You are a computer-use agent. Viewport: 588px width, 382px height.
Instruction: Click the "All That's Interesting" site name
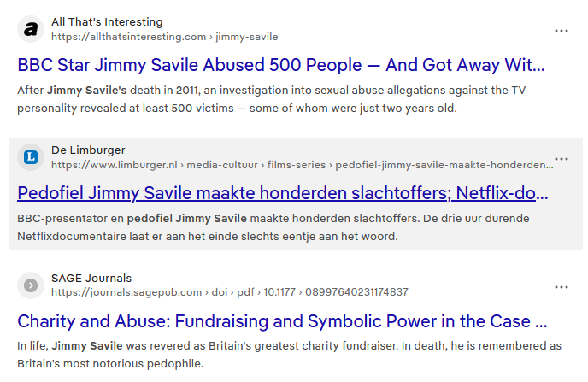(x=107, y=21)
